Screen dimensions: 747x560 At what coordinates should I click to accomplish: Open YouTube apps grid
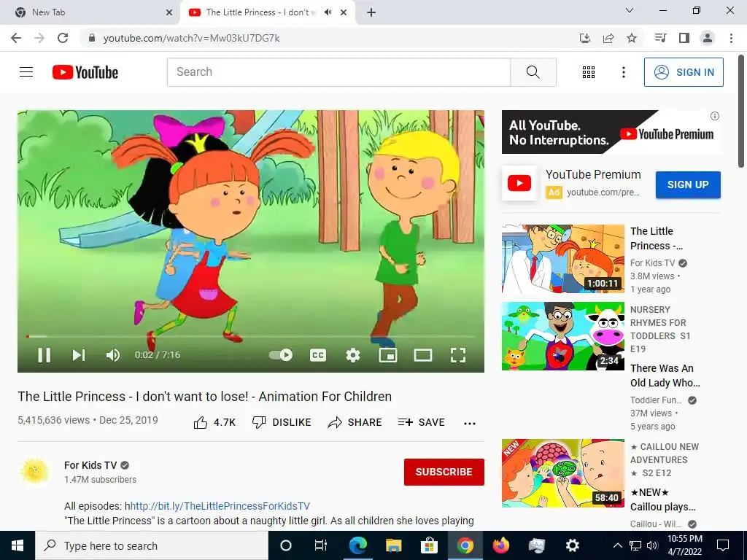(x=589, y=72)
